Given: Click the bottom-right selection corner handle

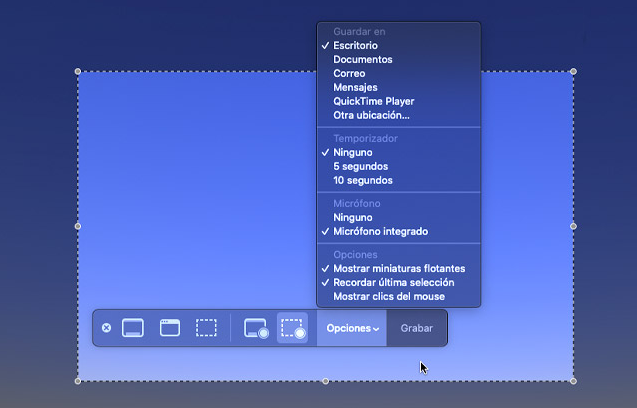Looking at the screenshot, I should (573, 381).
